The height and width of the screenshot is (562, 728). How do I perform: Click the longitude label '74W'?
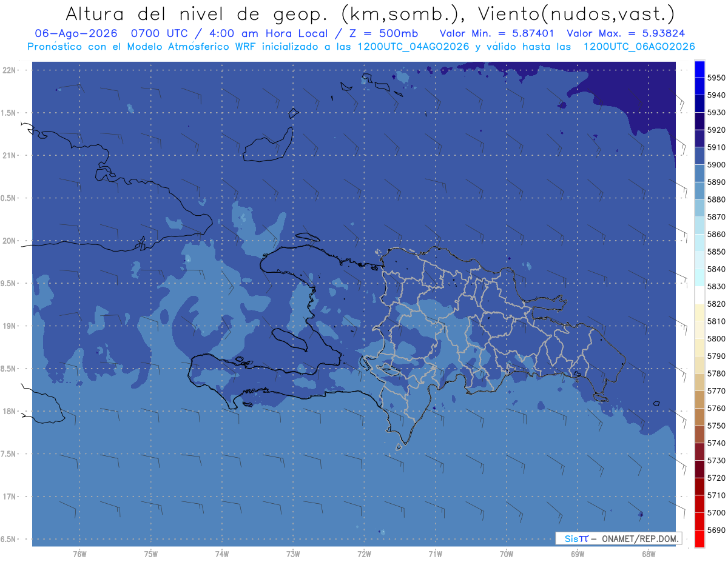pos(222,554)
